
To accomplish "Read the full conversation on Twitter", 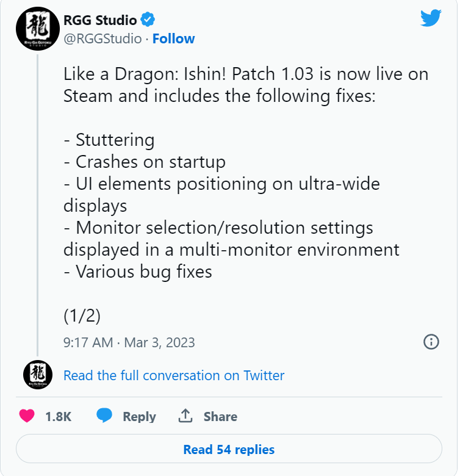I will [174, 375].
